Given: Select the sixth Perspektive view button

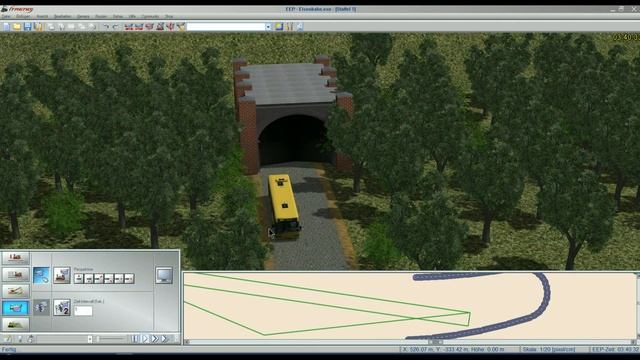Looking at the screenshot, I should point(129,279).
